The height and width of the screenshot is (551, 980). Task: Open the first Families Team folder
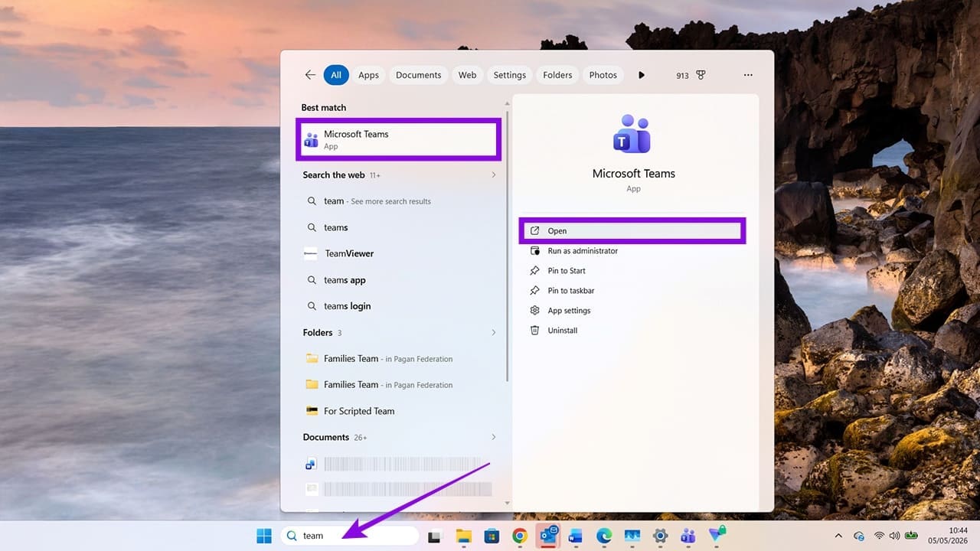coord(400,358)
